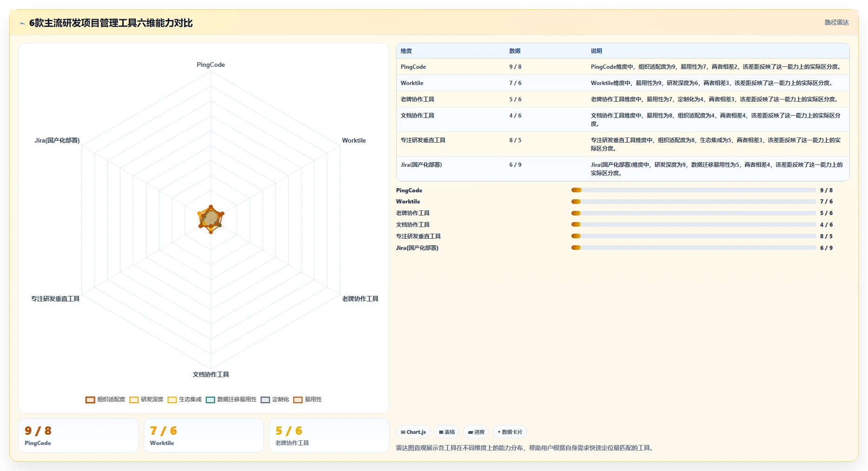This screenshot has width=868, height=471.
Task: Click the 9 / 8 value in the table
Action: [x=515, y=67]
